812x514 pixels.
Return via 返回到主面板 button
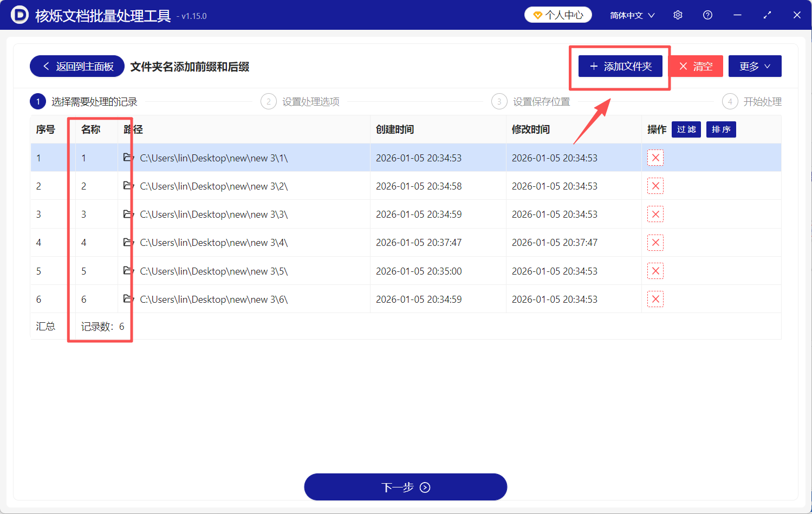[77, 66]
